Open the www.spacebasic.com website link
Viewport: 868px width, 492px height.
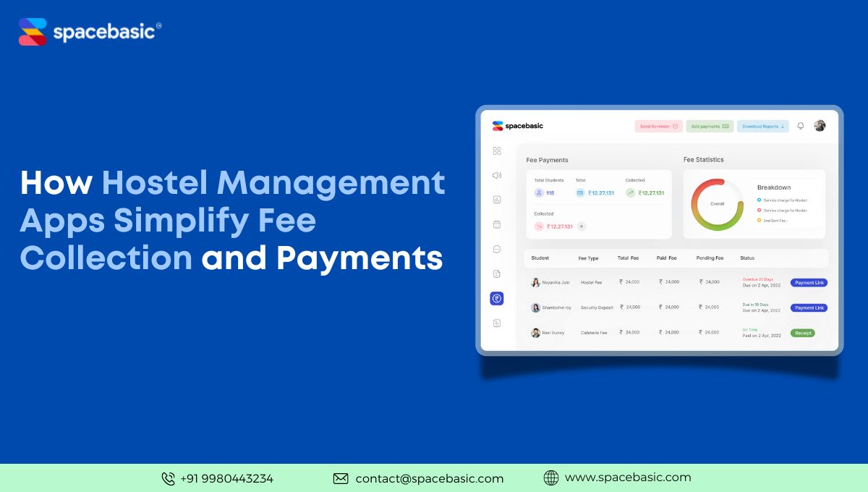pos(628,478)
